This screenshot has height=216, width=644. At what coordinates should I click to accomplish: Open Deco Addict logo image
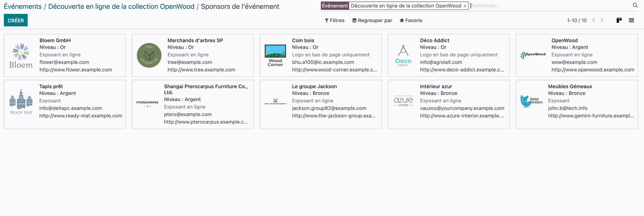[403, 55]
